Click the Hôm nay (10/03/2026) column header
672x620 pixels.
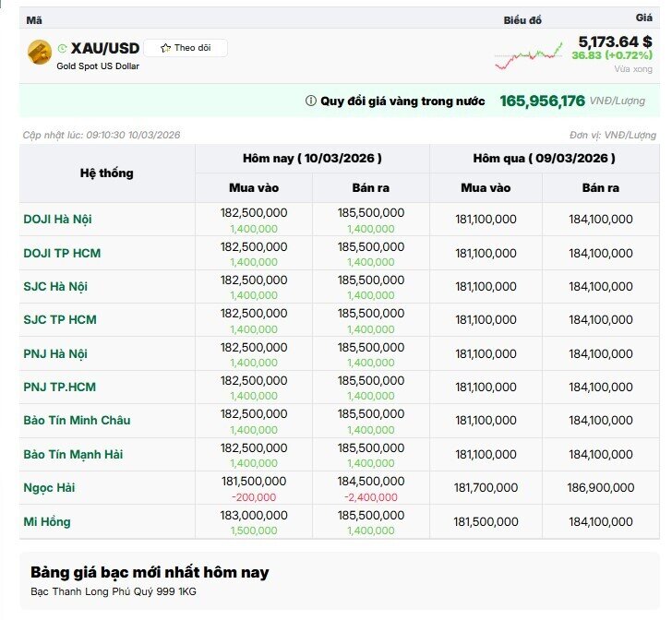[x=312, y=159]
